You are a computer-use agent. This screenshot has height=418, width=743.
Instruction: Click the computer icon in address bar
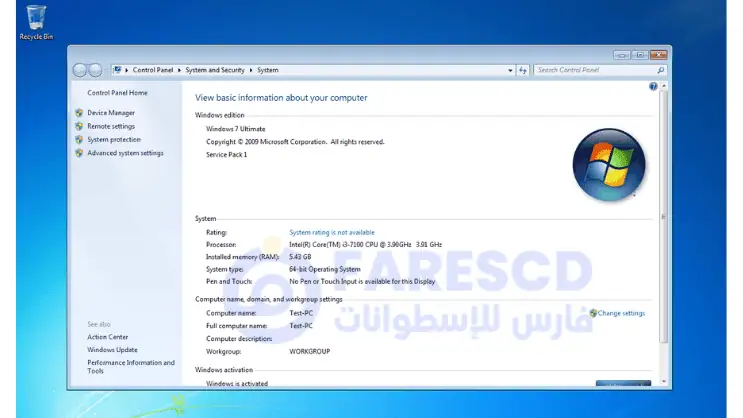pyautogui.click(x=117, y=70)
